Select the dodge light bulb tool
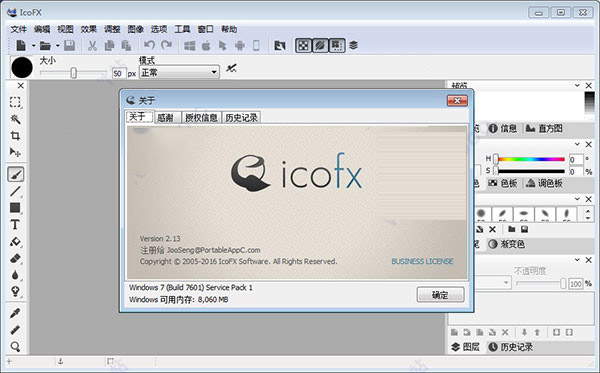This screenshot has height=373, width=600. click(x=15, y=292)
